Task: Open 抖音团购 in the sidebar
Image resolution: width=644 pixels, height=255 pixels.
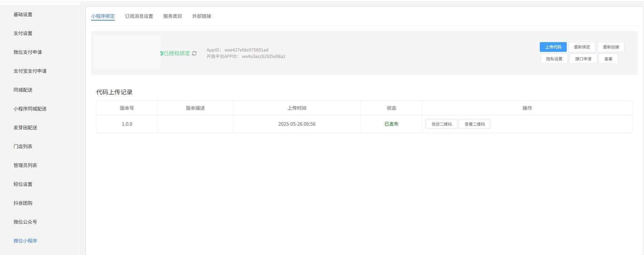Action: coord(23,203)
